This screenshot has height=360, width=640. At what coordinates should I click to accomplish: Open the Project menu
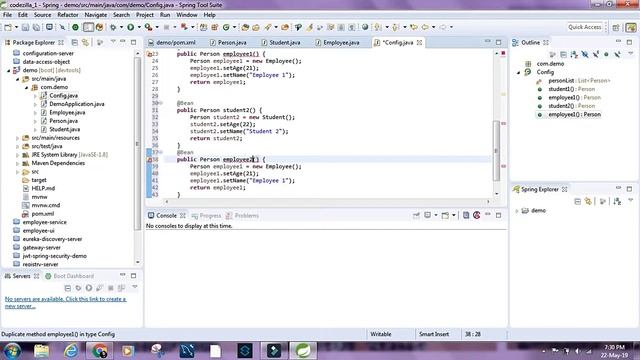point(144,15)
